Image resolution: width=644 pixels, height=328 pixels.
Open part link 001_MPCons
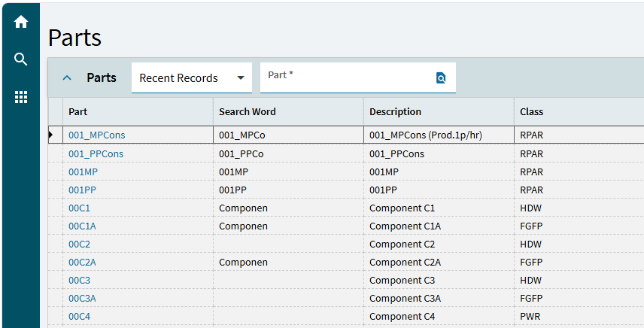pyautogui.click(x=97, y=135)
